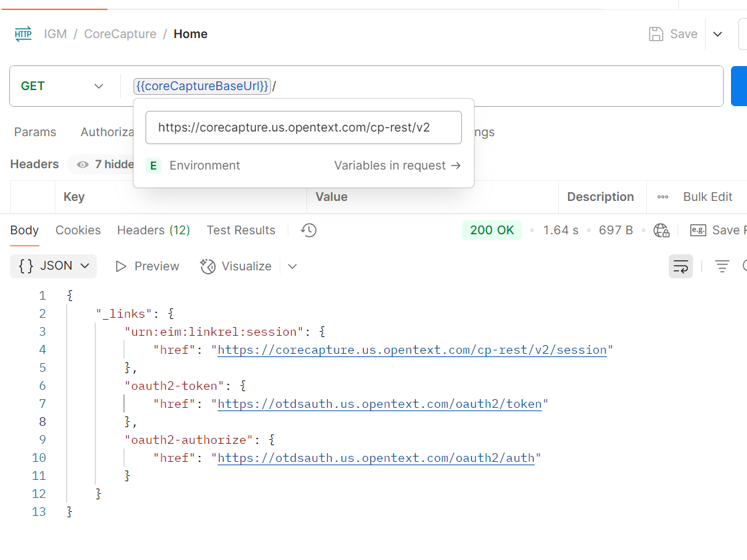Click the Environment scope label
This screenshot has height=560, width=747.
205,166
